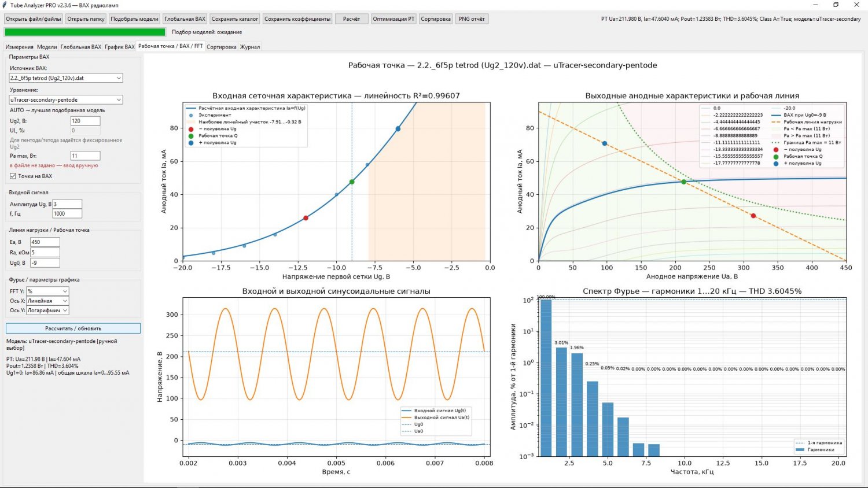
Task: Switch to the 'Измерения' tab
Action: (19, 47)
